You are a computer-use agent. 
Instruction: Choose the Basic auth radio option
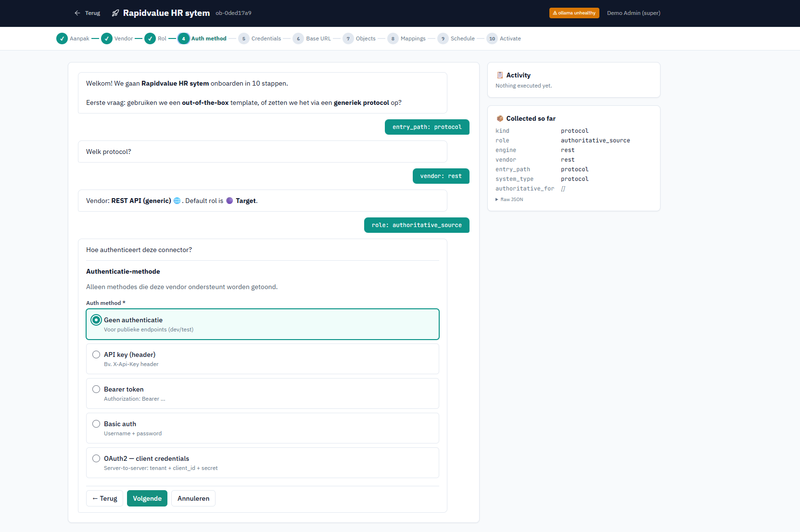[96, 424]
